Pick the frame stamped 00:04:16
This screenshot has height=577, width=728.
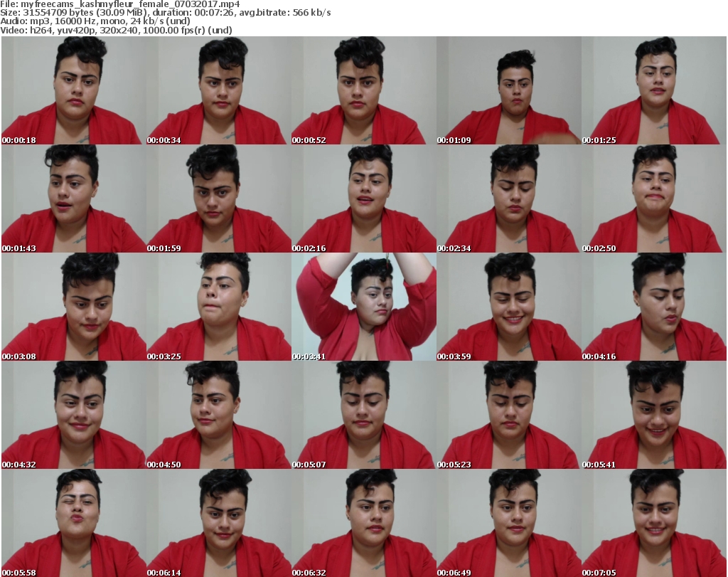(654, 307)
